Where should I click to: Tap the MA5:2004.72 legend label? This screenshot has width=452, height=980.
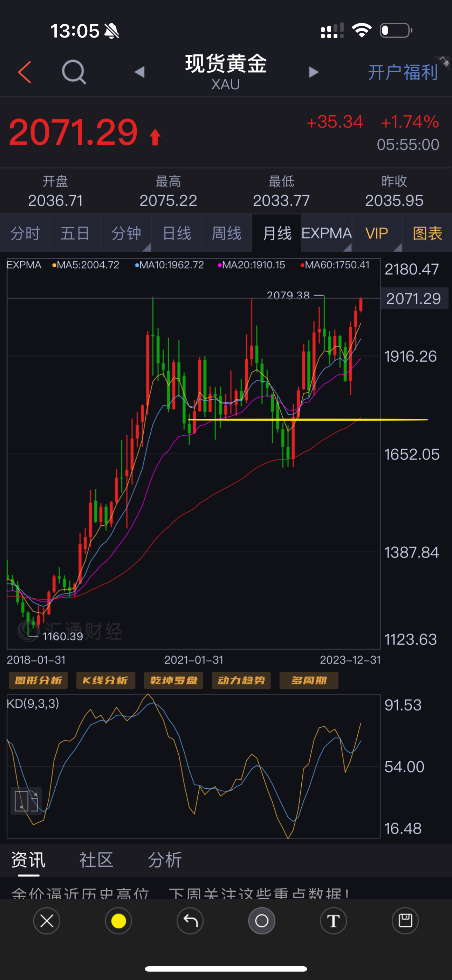point(86,265)
